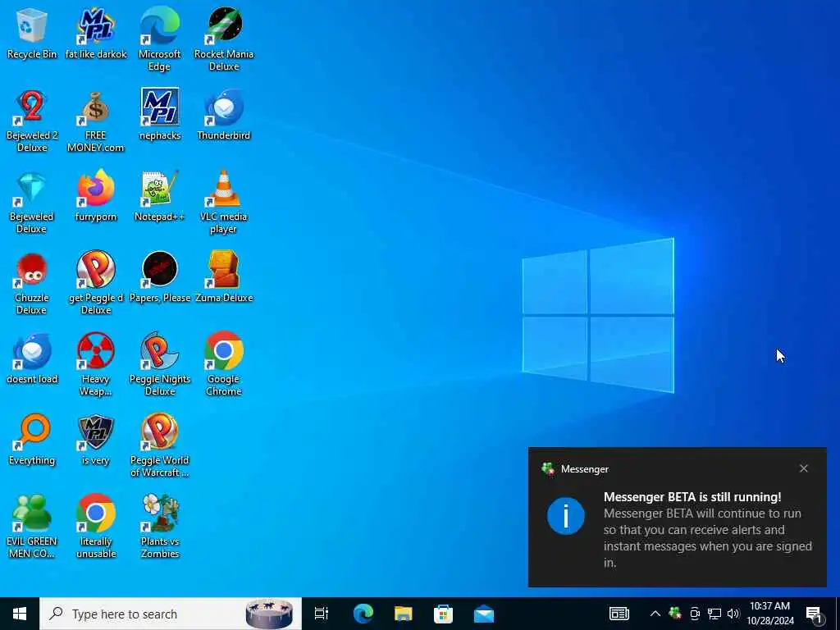This screenshot has height=630, width=840.
Task: Open Mail app from the taskbar
Action: (484, 614)
